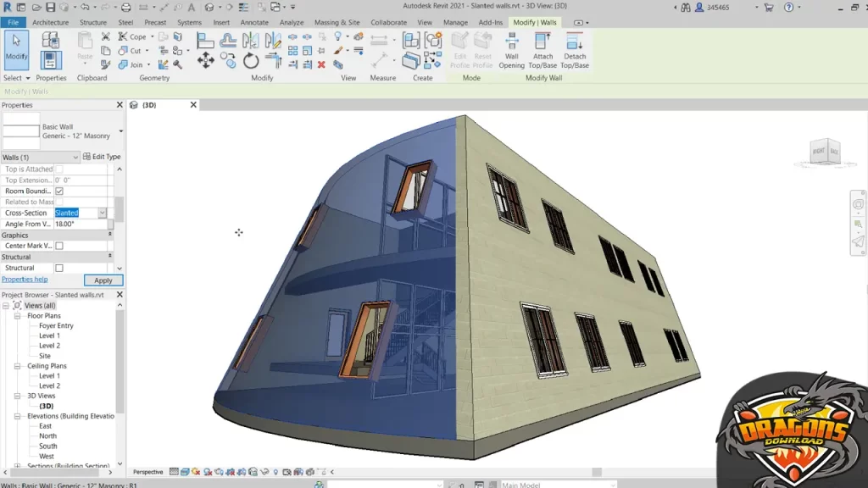Switch to the Architecture ribbon tab
This screenshot has height=488, width=868.
pos(50,22)
